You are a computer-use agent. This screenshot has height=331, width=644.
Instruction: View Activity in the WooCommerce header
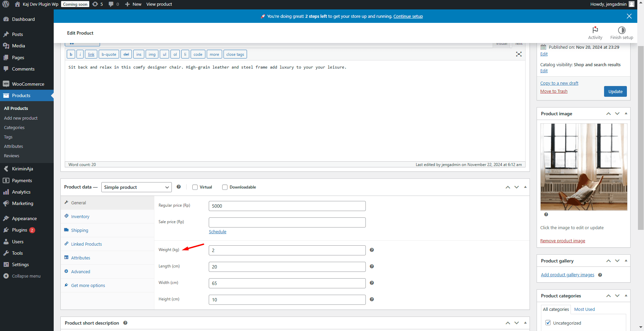pos(595,32)
